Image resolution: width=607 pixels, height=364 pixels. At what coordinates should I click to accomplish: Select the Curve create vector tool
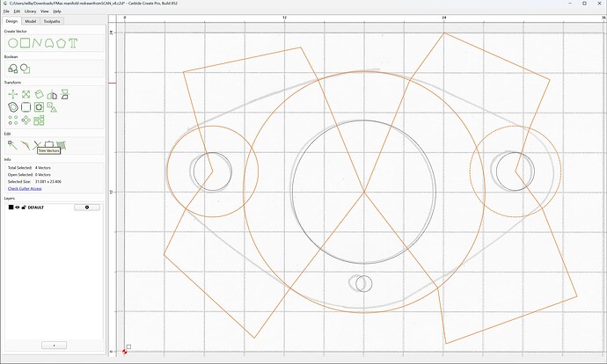[x=49, y=43]
